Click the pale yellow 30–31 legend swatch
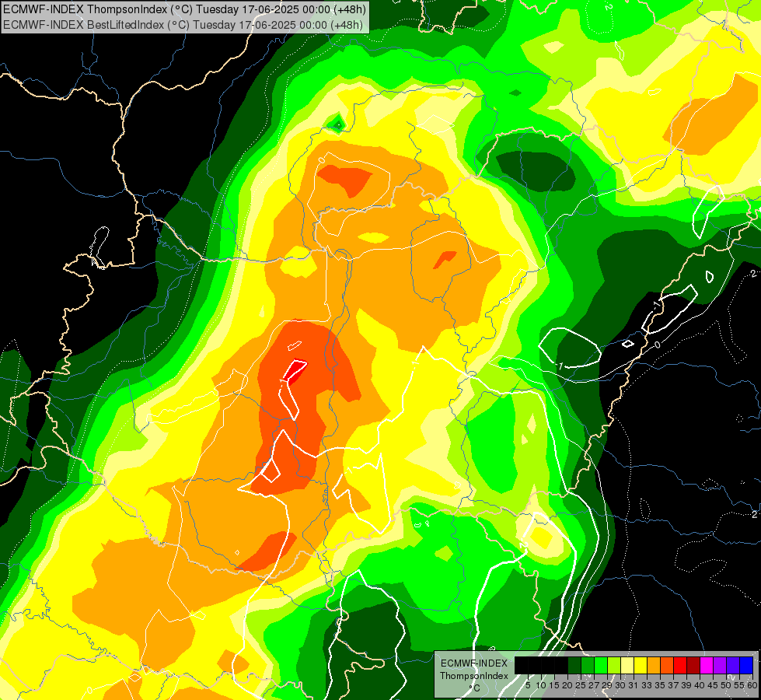 (x=627, y=665)
